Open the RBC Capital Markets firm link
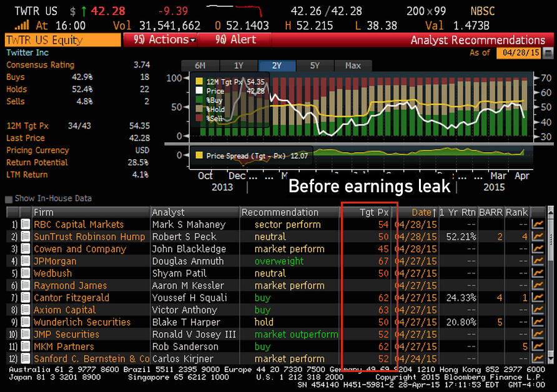Screen dimensions: 557x392 tap(79, 225)
